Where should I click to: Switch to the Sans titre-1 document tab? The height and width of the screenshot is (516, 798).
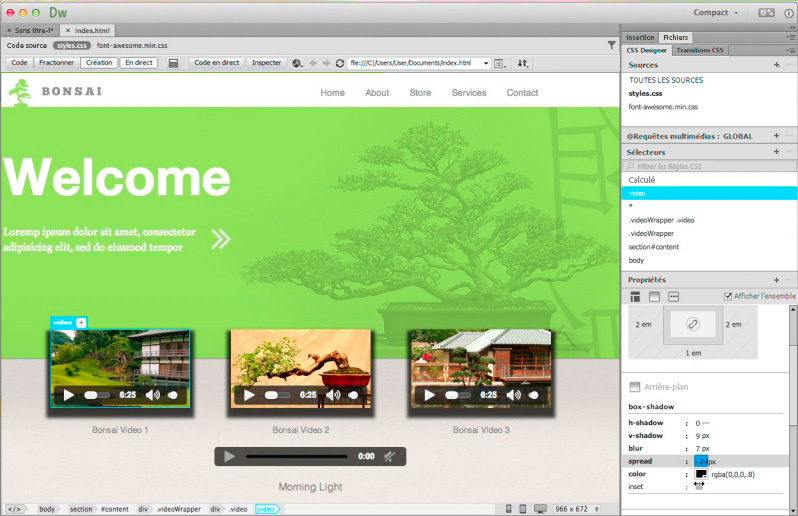coord(30,31)
